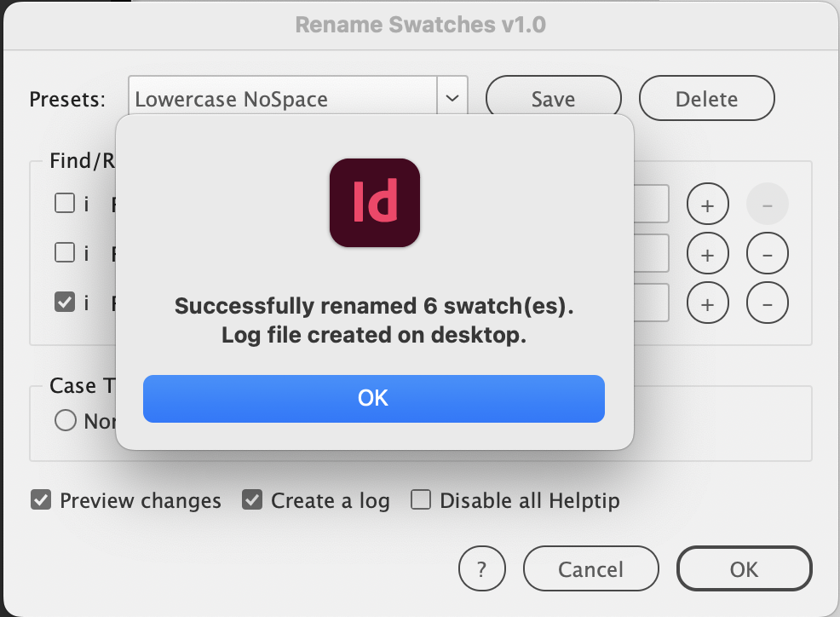Turn off the Create a log checkbox
Image resolution: width=840 pixels, height=617 pixels.
(x=251, y=500)
